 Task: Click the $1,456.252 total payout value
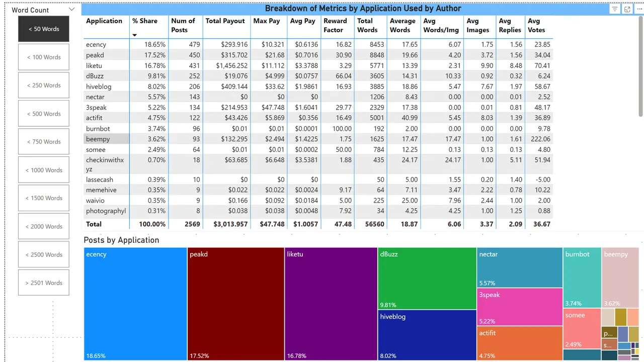(232, 65)
